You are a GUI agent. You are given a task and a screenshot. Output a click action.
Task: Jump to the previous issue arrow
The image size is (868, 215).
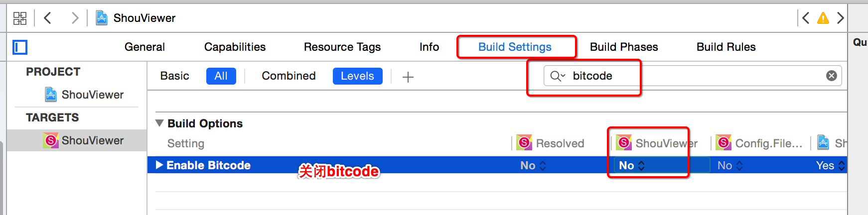tap(806, 18)
